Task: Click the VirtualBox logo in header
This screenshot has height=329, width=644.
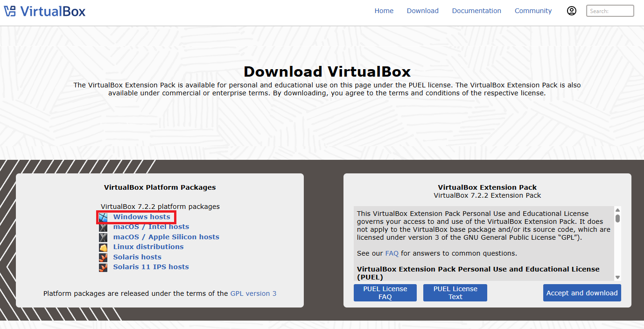Action: coord(45,11)
